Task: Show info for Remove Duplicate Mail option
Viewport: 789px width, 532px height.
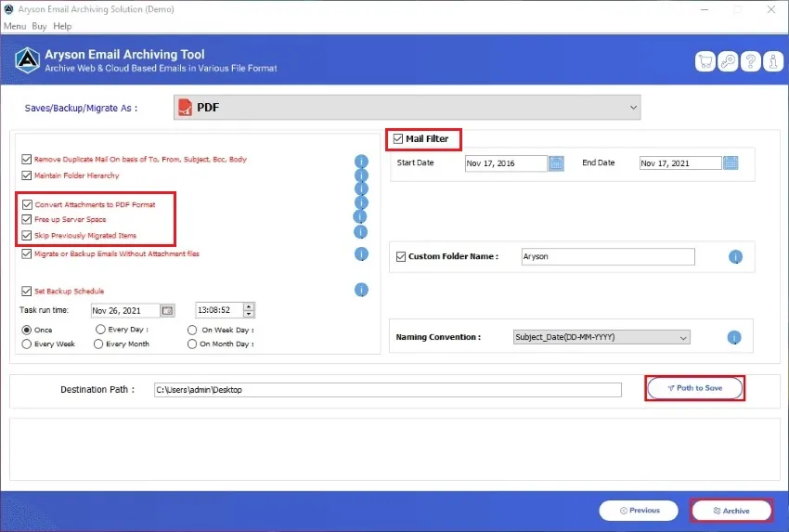Action: click(361, 161)
